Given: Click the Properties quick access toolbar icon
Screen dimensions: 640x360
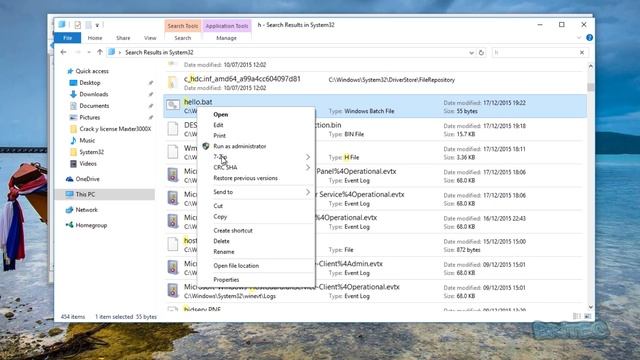Looking at the screenshot, I should [x=78, y=25].
